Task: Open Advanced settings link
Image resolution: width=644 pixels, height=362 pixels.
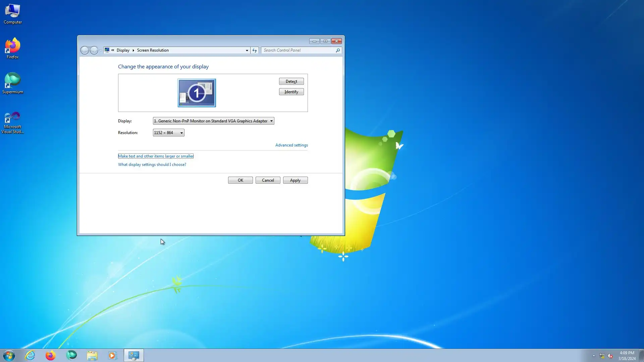Action: click(291, 145)
